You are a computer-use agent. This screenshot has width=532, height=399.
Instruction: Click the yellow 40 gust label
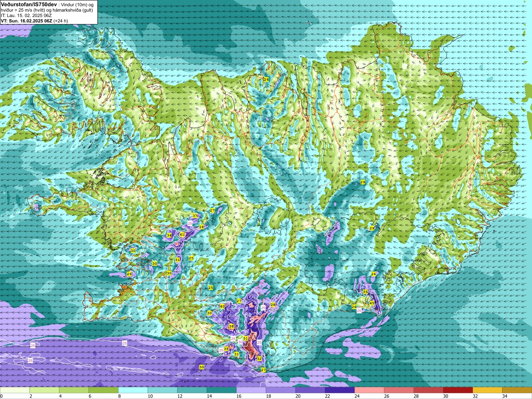point(222,306)
